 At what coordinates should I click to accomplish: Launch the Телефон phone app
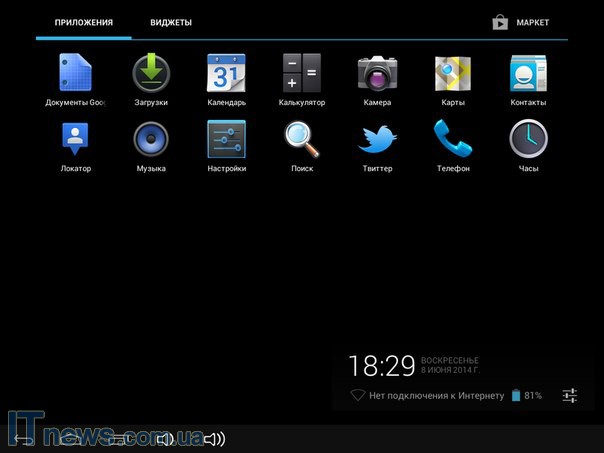453,140
